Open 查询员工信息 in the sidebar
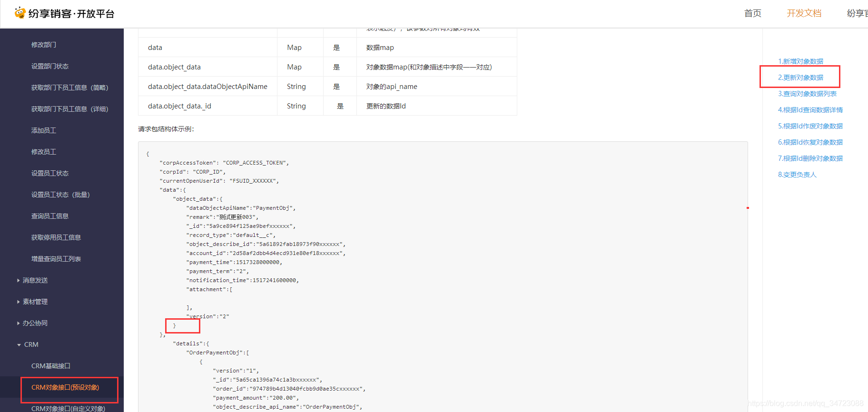Viewport: 868px width, 412px height. (x=50, y=216)
